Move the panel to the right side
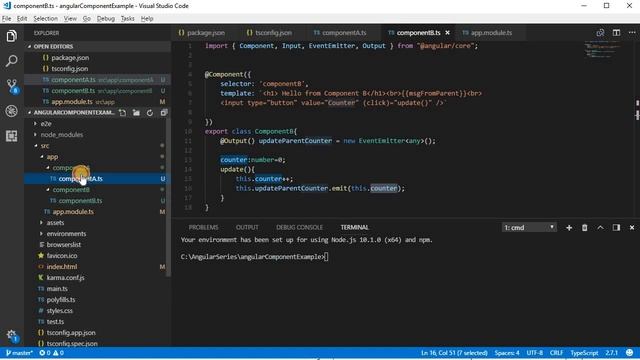This screenshot has height=360, width=640. click(x=616, y=227)
